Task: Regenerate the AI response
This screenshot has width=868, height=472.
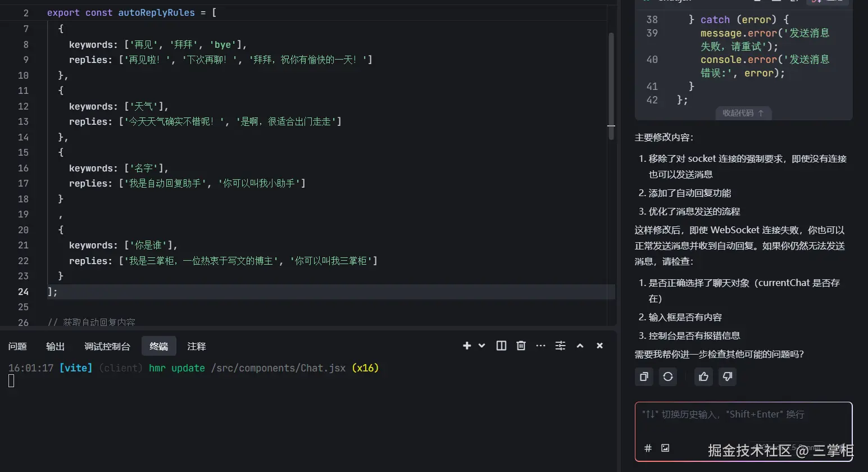Action: click(x=668, y=376)
